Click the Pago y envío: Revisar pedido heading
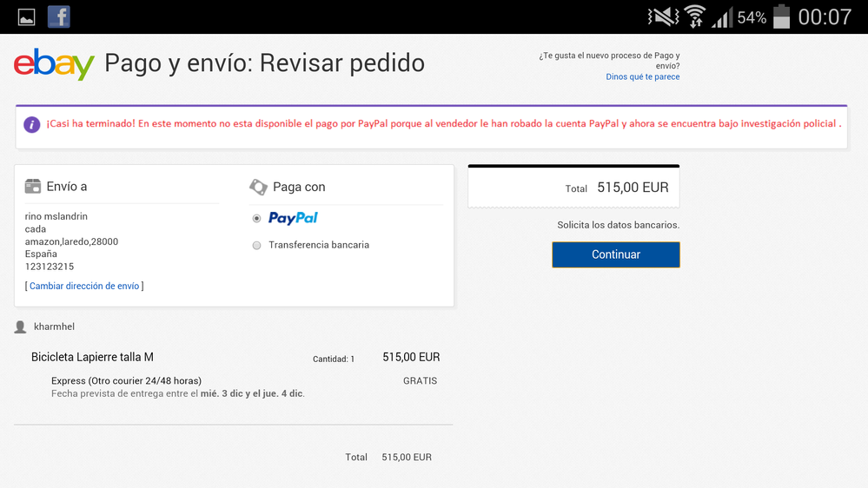The image size is (868, 488). (265, 63)
